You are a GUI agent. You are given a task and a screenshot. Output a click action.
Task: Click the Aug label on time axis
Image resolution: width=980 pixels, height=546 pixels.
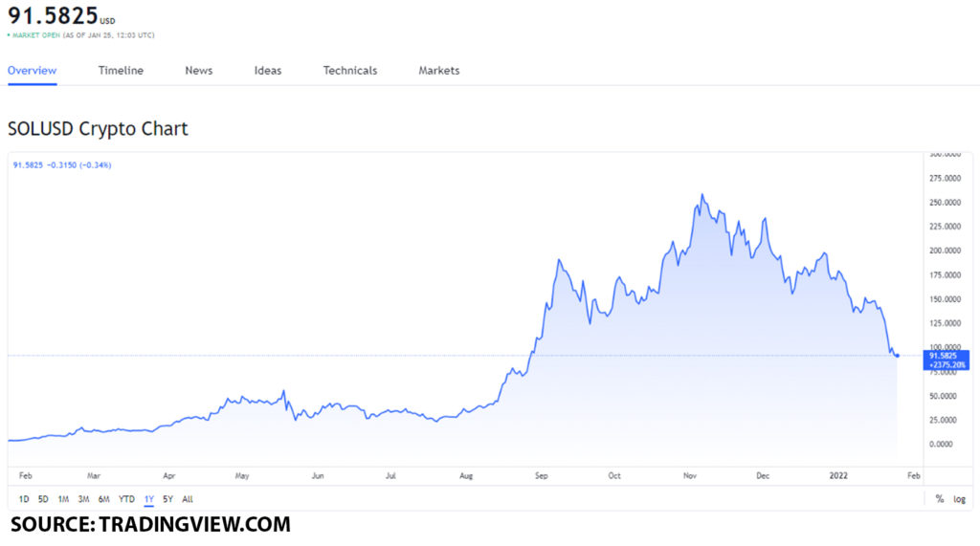coord(466,476)
